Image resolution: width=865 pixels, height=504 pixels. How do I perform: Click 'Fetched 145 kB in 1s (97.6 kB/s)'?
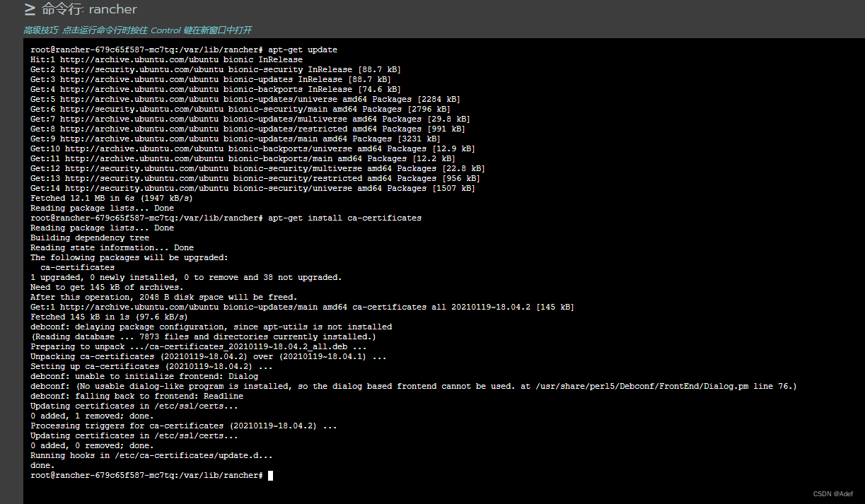coord(110,317)
